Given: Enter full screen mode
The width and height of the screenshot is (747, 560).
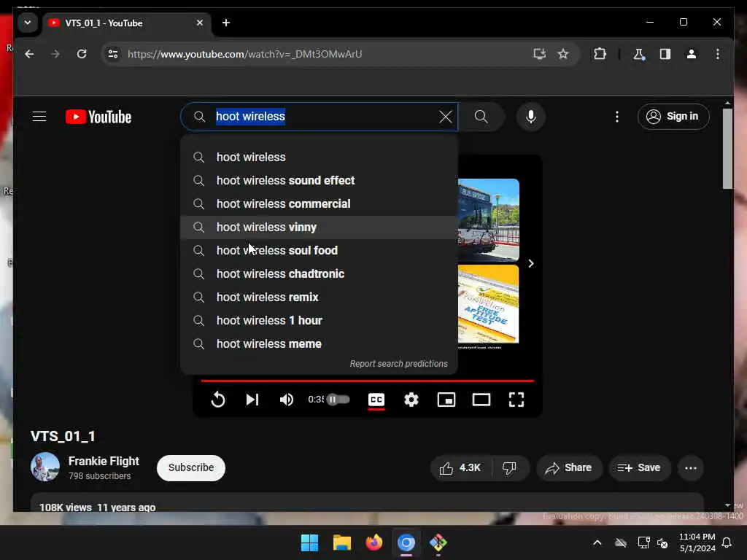Looking at the screenshot, I should pos(516,400).
